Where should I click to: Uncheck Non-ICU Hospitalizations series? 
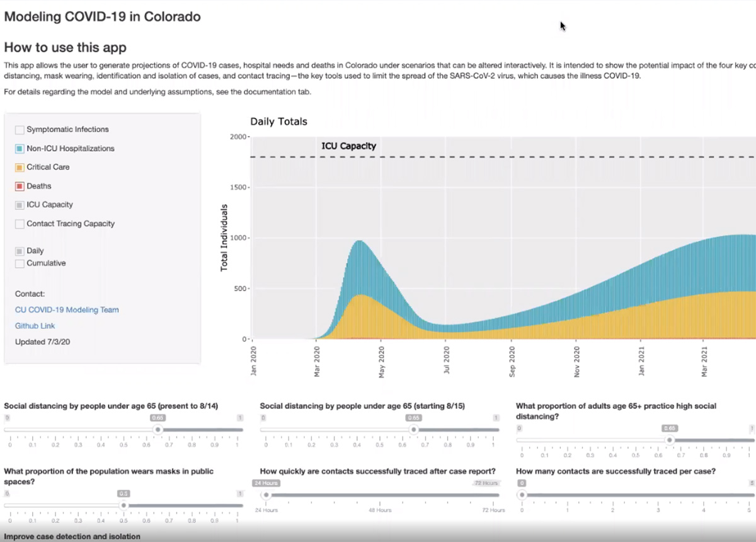click(x=20, y=149)
